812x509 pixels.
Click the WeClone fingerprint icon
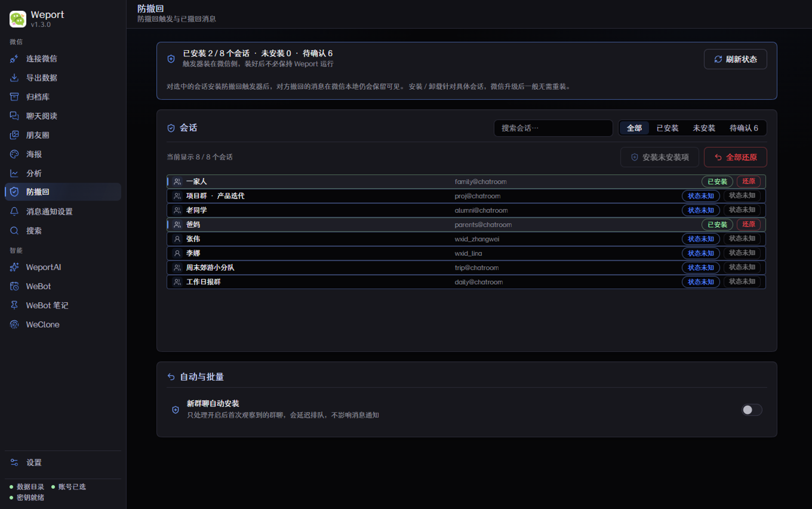[14, 324]
